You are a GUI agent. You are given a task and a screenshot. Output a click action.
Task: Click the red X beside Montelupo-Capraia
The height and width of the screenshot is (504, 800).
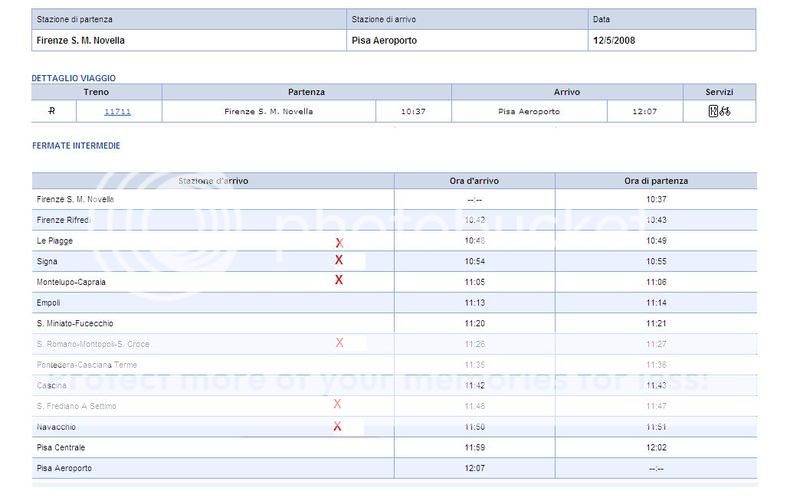(x=339, y=280)
